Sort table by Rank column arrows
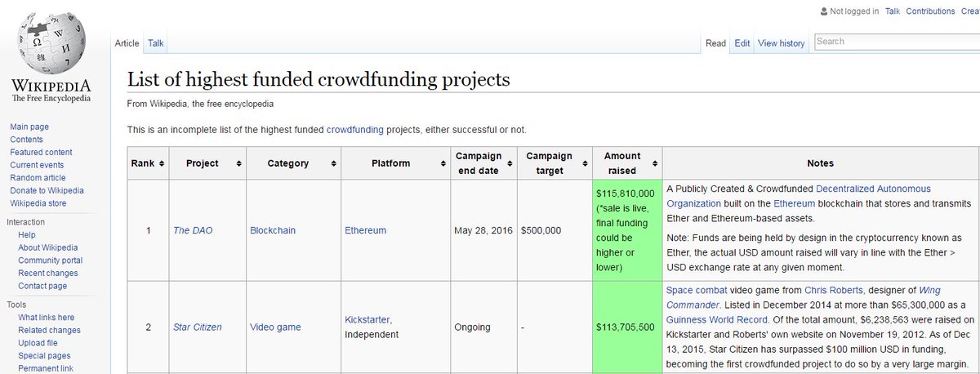Image resolution: width=980 pixels, height=374 pixels. coord(162,163)
